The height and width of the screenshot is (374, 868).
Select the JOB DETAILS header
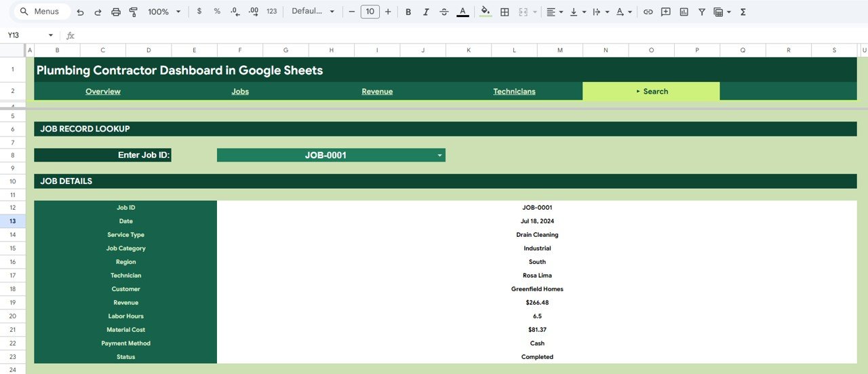point(446,181)
